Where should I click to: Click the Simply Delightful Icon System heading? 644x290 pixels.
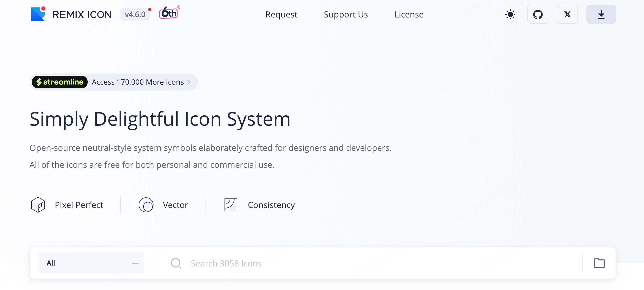(160, 119)
